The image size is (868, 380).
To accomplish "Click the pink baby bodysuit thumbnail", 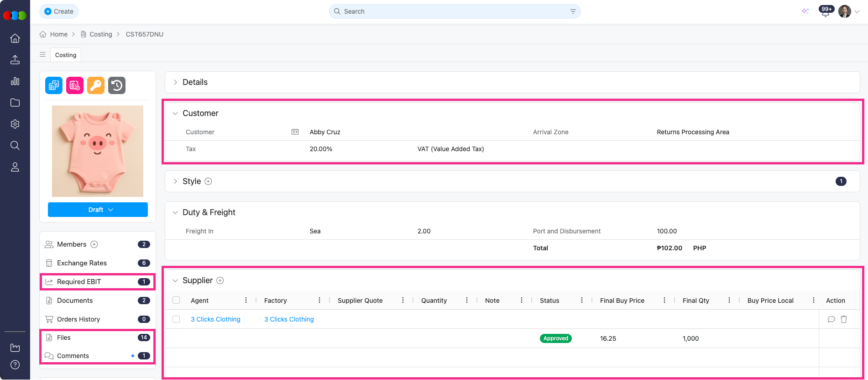I will tap(98, 151).
